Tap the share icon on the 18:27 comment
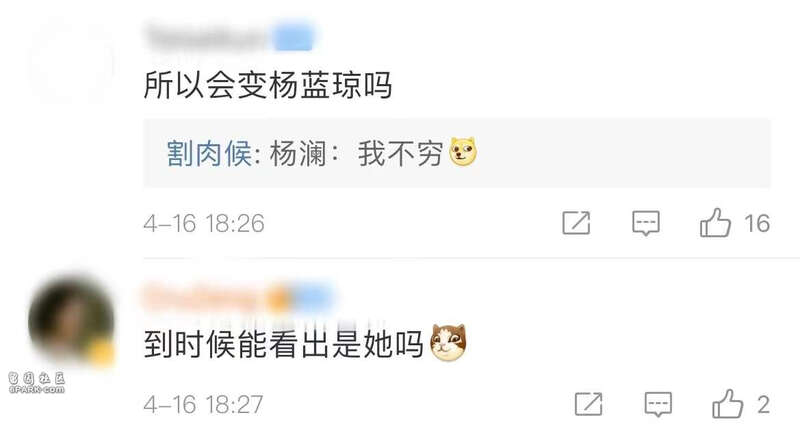The height and width of the screenshot is (439, 800). [588, 404]
